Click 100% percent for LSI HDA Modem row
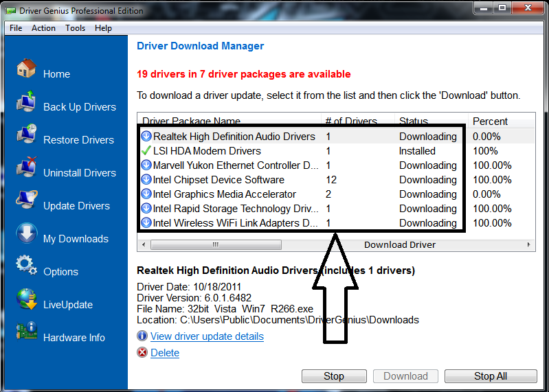549x392 pixels. (485, 151)
